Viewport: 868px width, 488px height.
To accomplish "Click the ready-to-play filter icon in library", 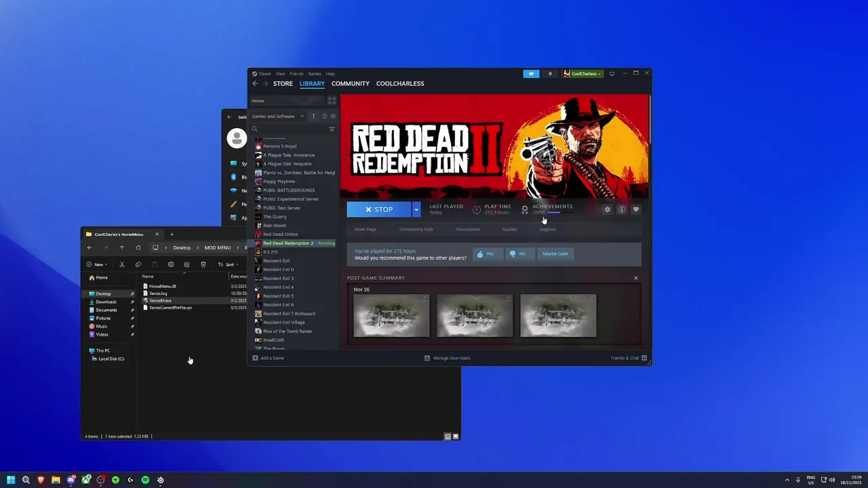I will [x=333, y=117].
